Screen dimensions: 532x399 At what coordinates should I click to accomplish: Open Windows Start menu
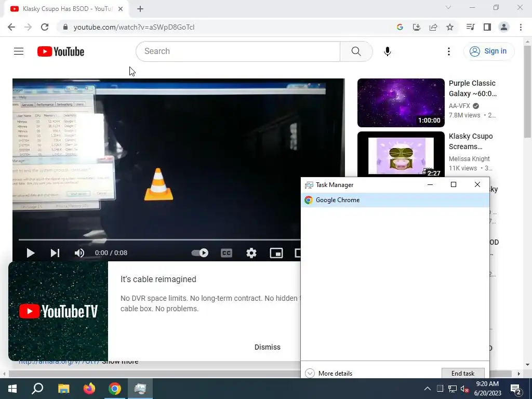(x=12, y=389)
